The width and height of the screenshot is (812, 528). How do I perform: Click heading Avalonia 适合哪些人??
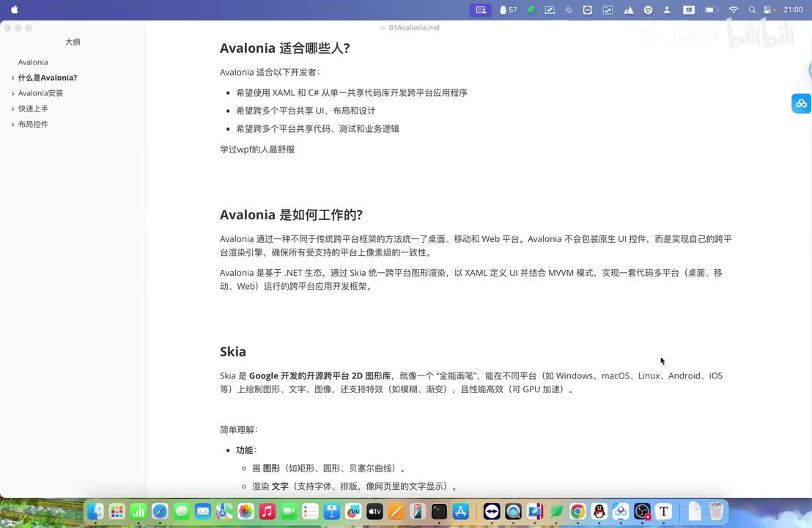[x=285, y=48]
